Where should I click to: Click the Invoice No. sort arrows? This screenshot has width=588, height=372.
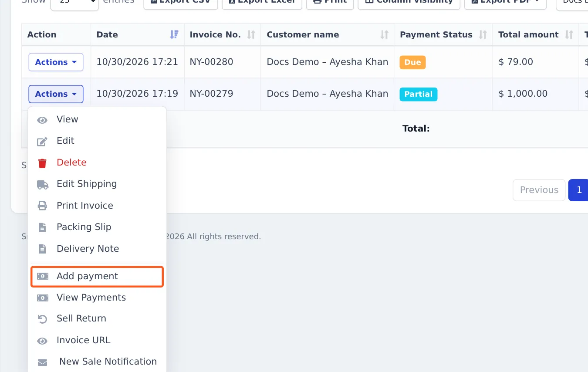(251, 35)
